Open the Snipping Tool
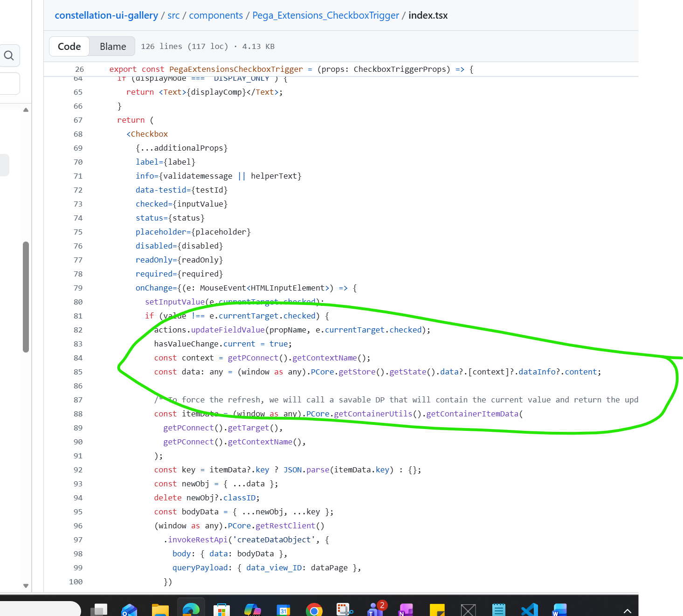This screenshot has height=616, width=683. pyautogui.click(x=344, y=609)
